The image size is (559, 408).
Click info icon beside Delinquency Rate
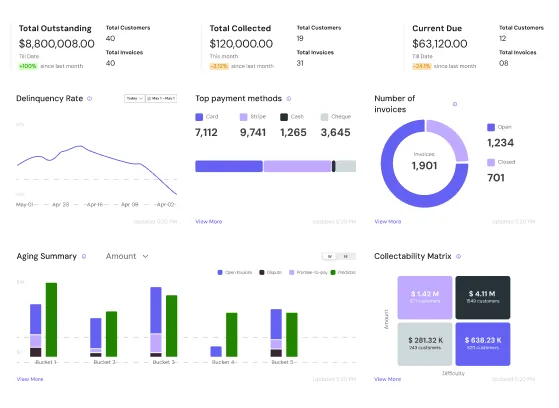(x=89, y=99)
